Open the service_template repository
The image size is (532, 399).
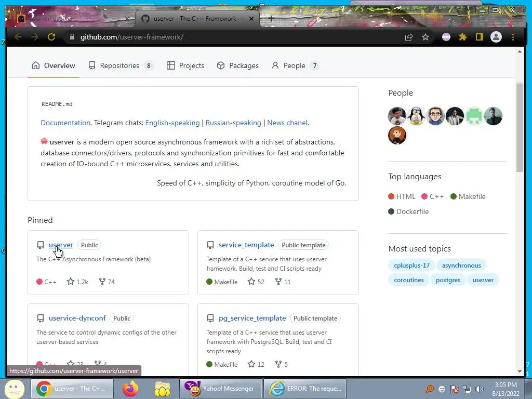[246, 245]
